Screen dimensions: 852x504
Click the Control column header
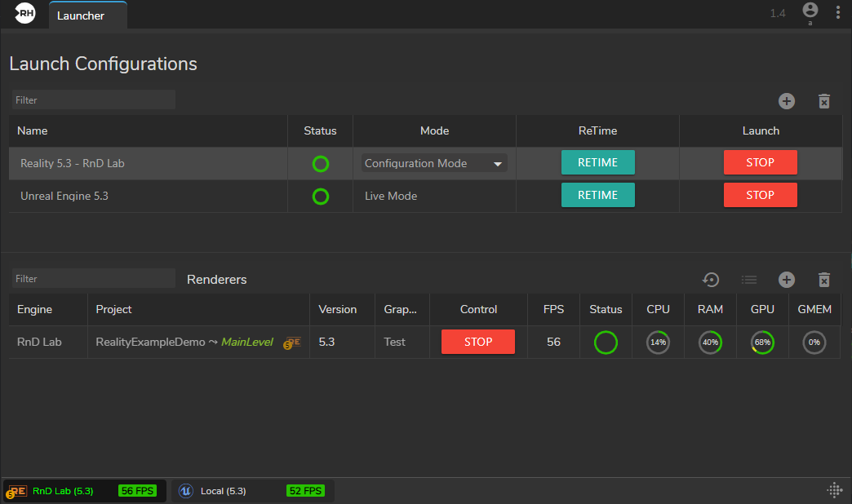pyautogui.click(x=478, y=310)
